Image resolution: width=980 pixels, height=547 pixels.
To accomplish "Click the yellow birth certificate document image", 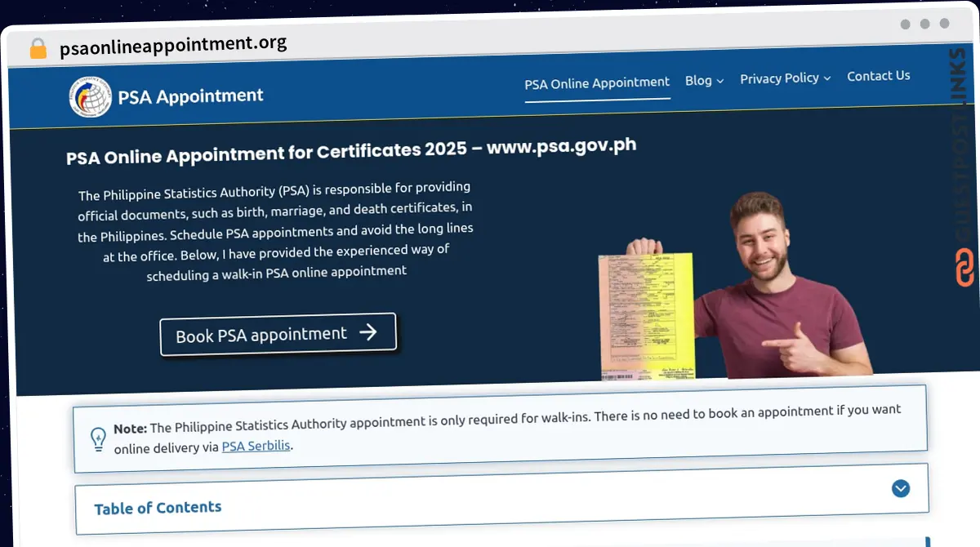I will (x=646, y=316).
